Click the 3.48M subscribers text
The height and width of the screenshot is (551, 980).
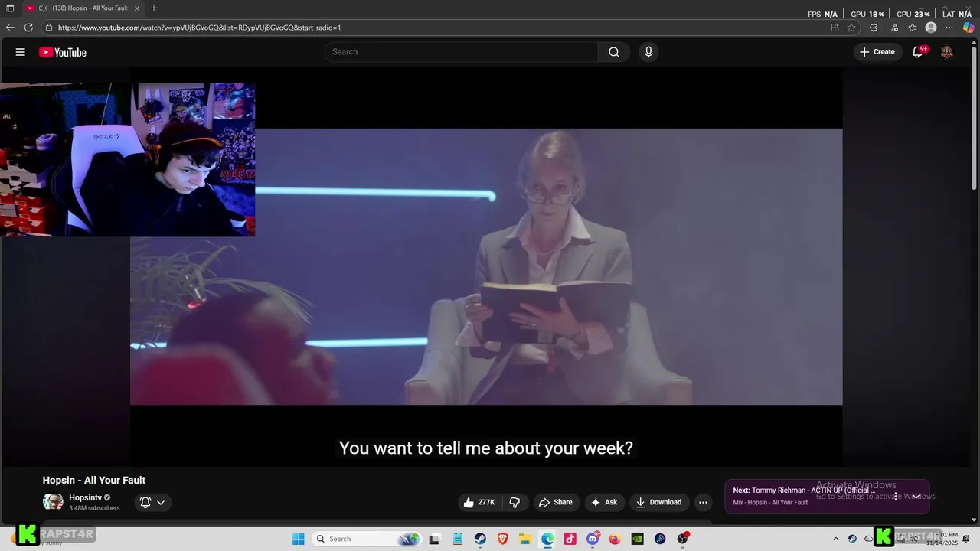(94, 508)
